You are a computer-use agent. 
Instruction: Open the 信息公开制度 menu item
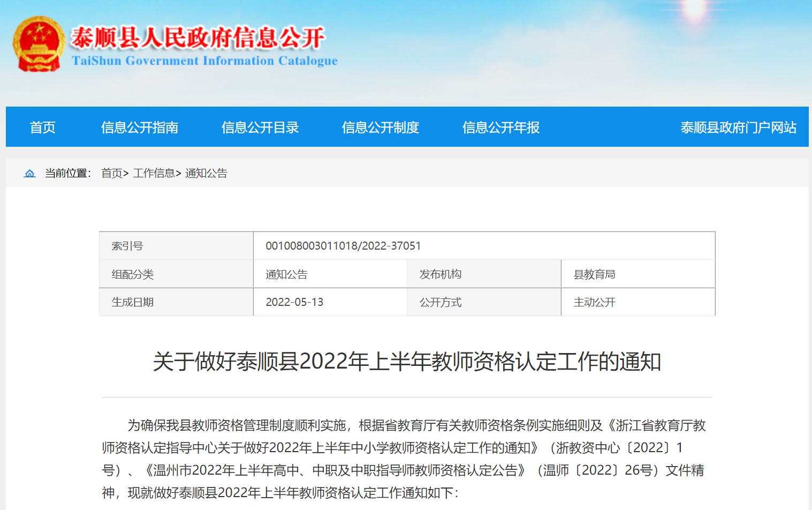(381, 127)
